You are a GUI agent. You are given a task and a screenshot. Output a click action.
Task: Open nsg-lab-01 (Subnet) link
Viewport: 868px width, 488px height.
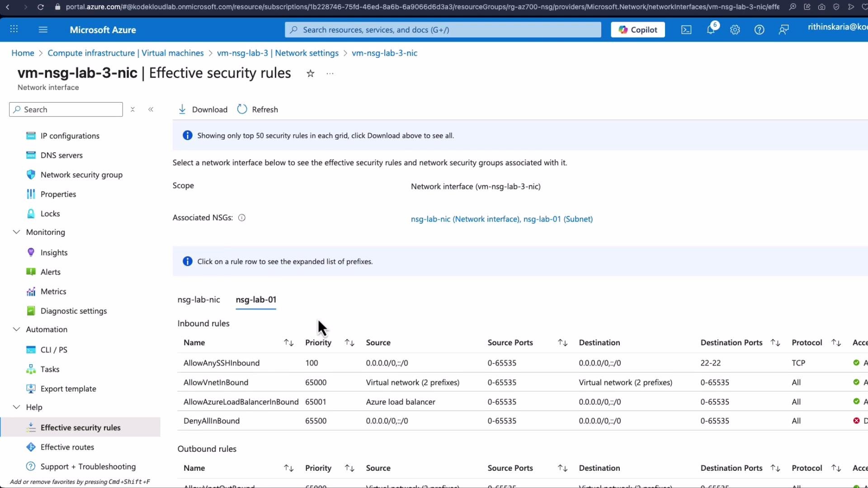(x=558, y=219)
